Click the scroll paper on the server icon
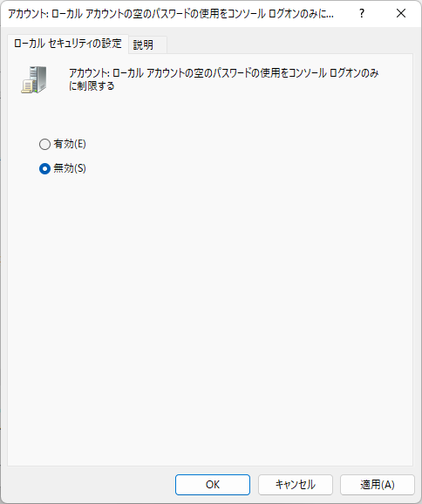This screenshot has width=422, height=504. tap(27, 87)
